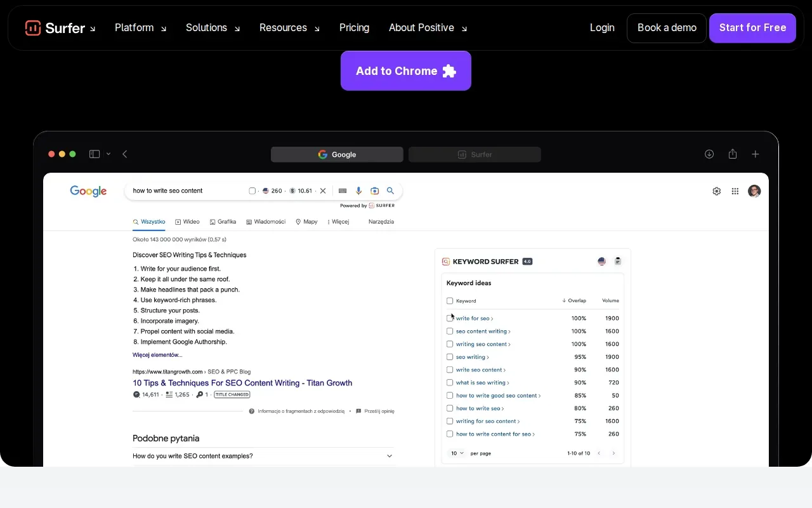812x508 pixels.
Task: Expand How do you write SEO content examples
Action: [263, 456]
